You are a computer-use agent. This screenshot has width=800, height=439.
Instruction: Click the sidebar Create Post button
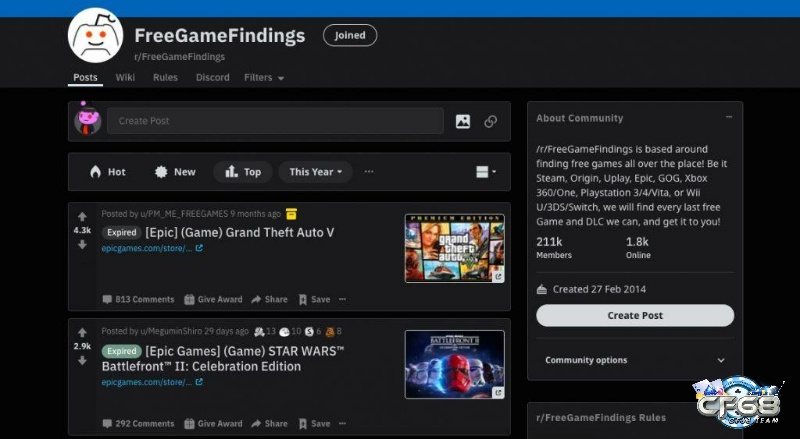pos(635,315)
